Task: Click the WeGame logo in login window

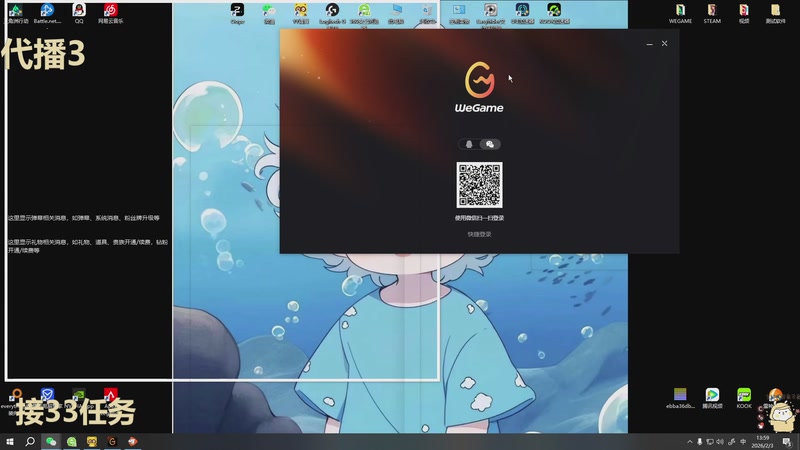Action: coord(479,87)
